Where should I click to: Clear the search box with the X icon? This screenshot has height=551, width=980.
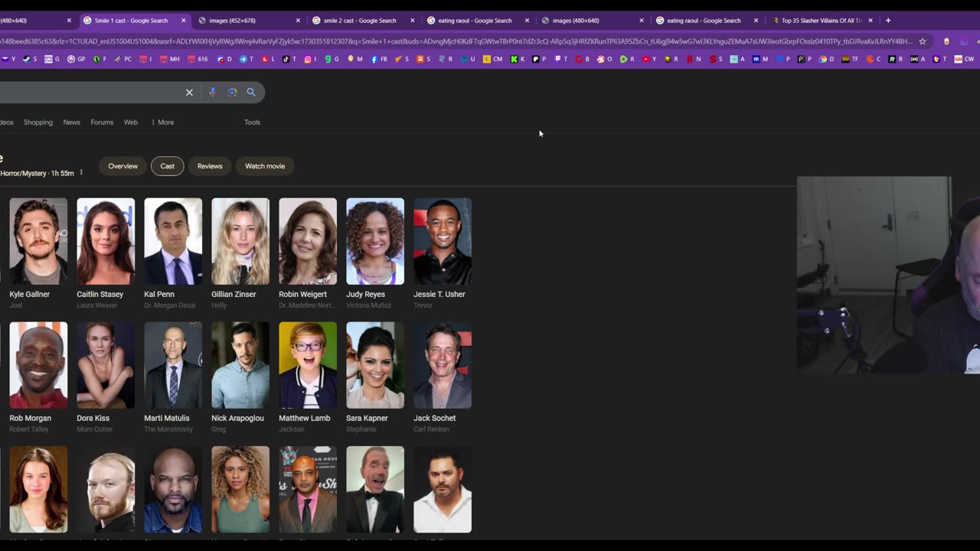189,93
